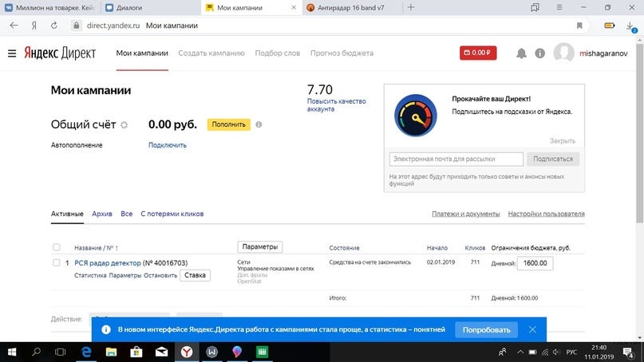Open green spreadsheet app on taskbar
The image size is (644, 362).
pos(262,352)
